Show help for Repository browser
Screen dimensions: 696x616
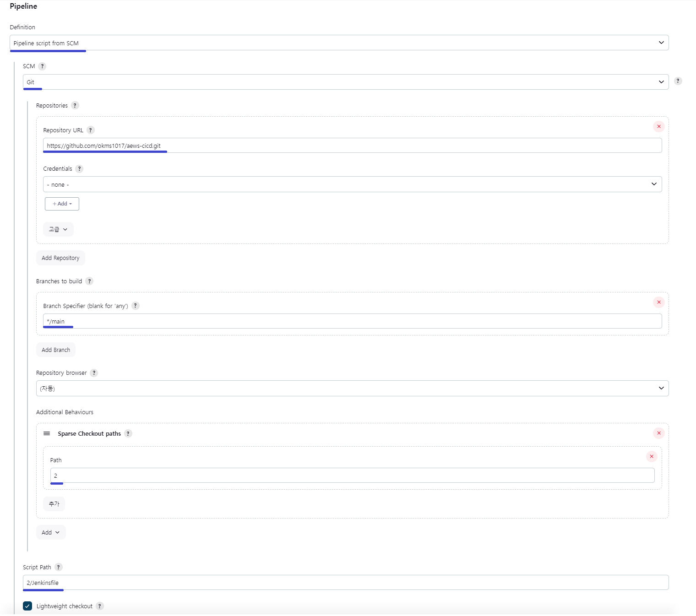point(94,373)
